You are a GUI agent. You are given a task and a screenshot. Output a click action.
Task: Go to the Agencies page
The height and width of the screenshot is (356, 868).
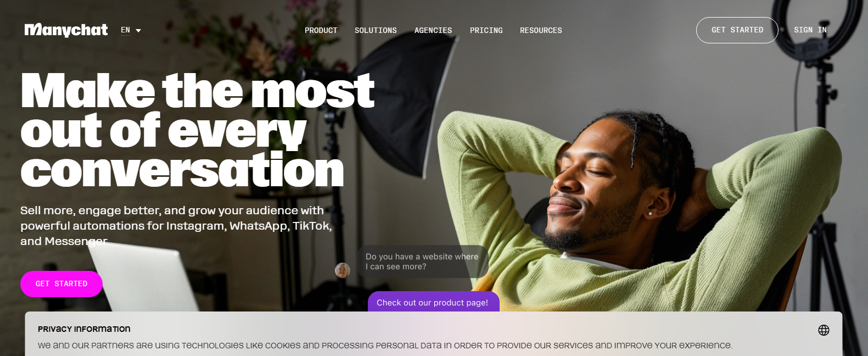point(433,30)
